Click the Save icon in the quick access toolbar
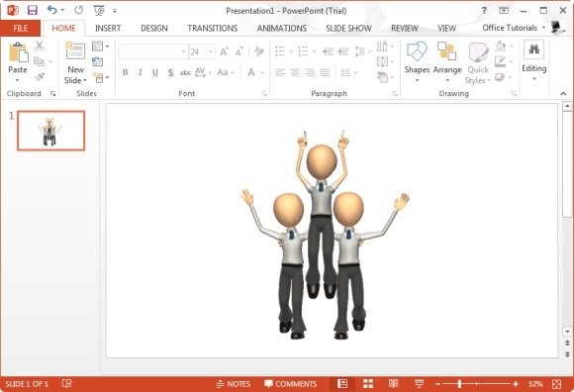Image resolution: width=574 pixels, height=392 pixels. [33, 10]
